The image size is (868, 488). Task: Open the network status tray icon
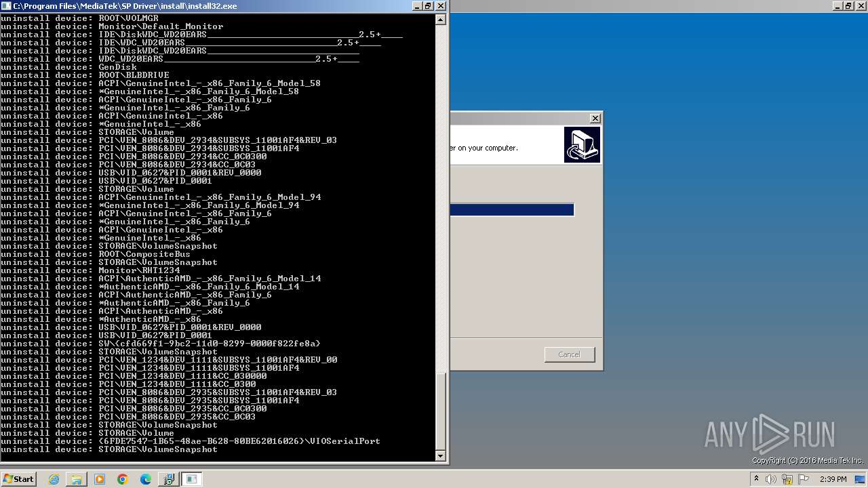pyautogui.click(x=786, y=479)
